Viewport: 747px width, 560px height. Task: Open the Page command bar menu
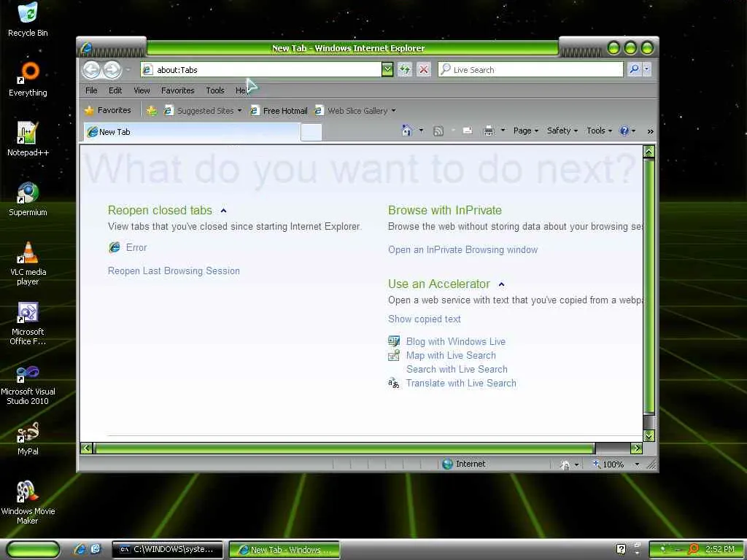tap(525, 131)
